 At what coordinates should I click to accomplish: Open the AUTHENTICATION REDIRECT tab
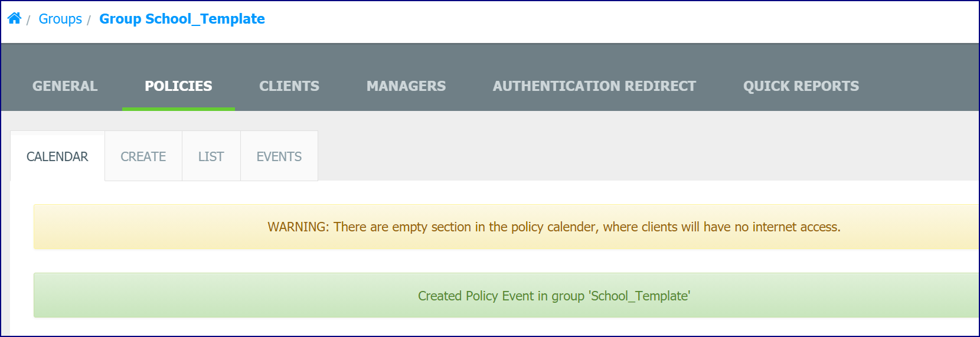pyautogui.click(x=594, y=86)
